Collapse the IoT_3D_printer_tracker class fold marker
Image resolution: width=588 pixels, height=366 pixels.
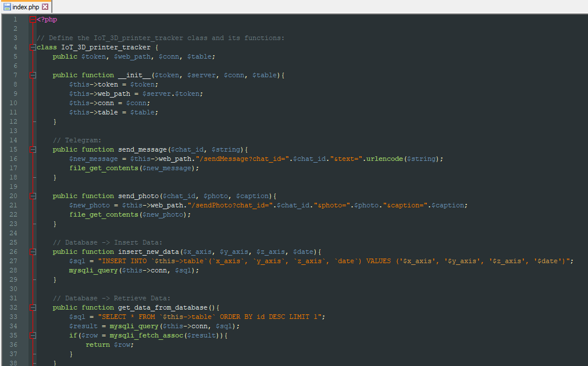[x=33, y=47]
